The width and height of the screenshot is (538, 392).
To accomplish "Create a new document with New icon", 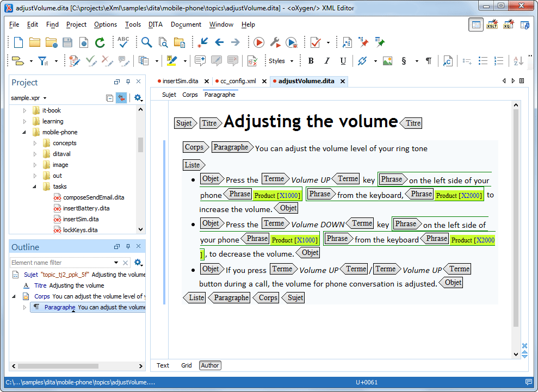I will (x=18, y=42).
